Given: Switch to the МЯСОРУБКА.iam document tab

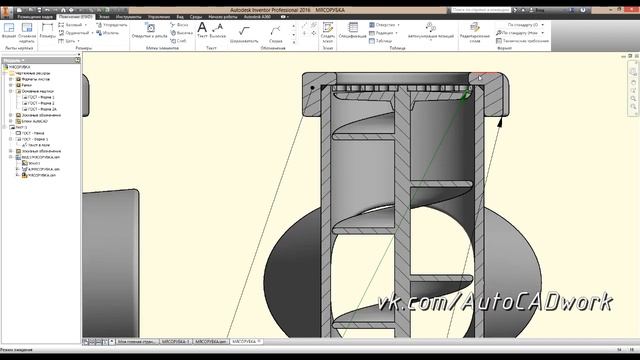Looking at the screenshot, I should pos(210,342).
